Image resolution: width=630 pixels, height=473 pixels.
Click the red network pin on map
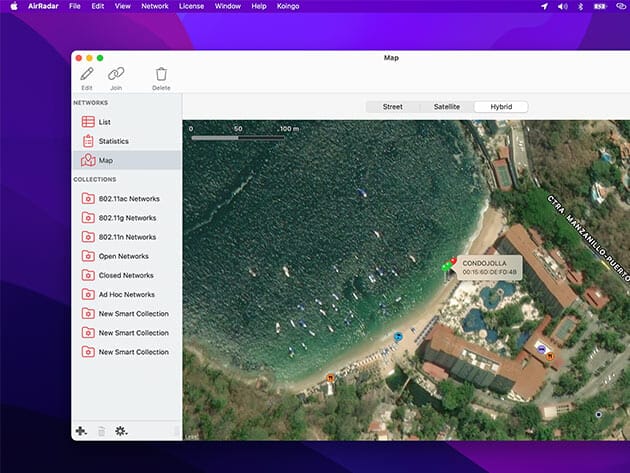pos(453,261)
